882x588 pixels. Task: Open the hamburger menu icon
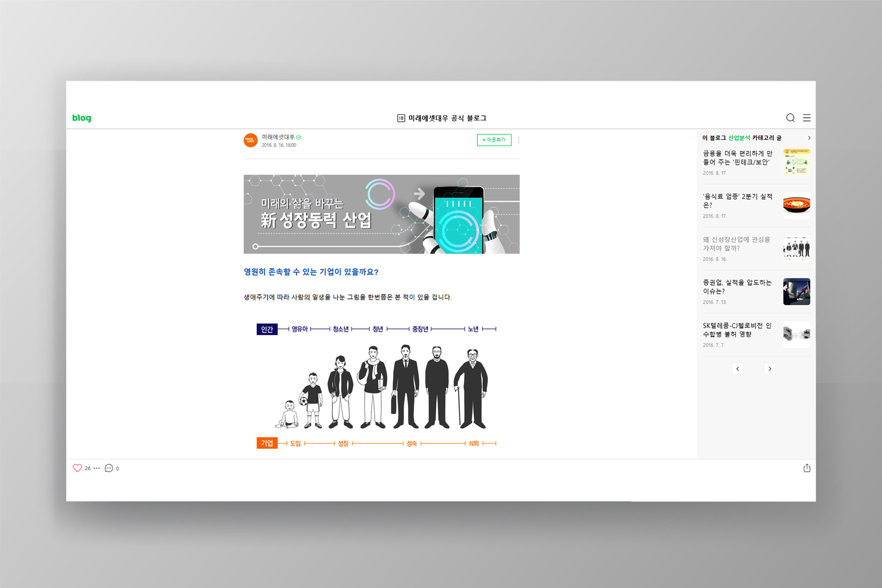pyautogui.click(x=807, y=118)
